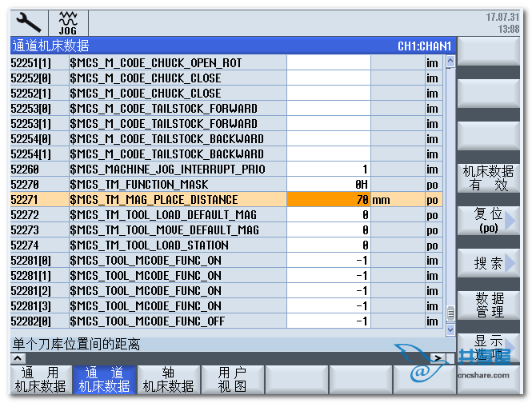The width and height of the screenshot is (532, 403).
Task: Open the 轴机床数据 tab
Action: click(168, 380)
